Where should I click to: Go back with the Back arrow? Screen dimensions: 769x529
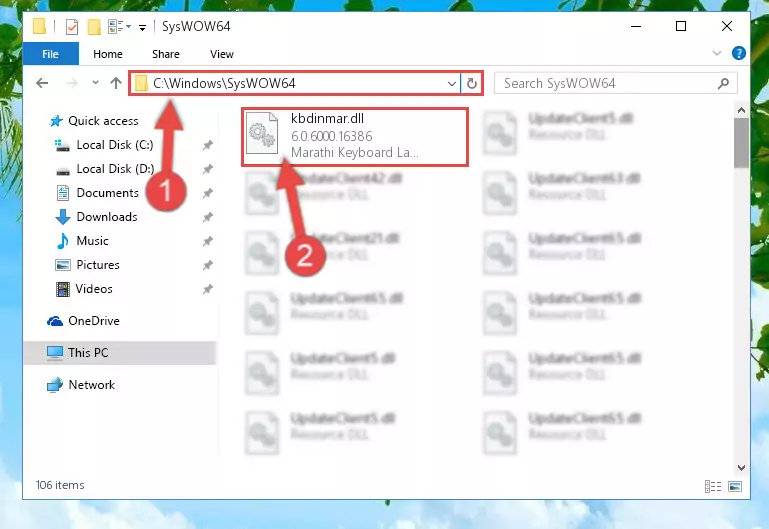(43, 83)
